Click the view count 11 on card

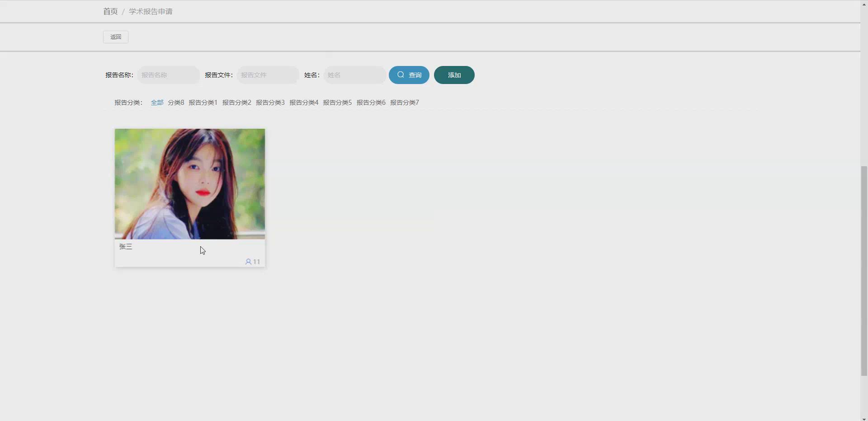(256, 262)
